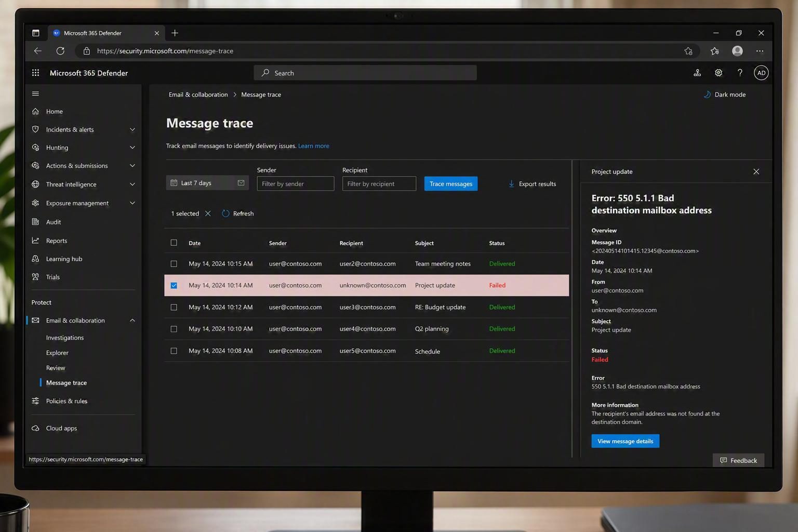Image resolution: width=798 pixels, height=532 pixels.
Task: Open Cloud apps in sidebar
Action: [x=61, y=428]
